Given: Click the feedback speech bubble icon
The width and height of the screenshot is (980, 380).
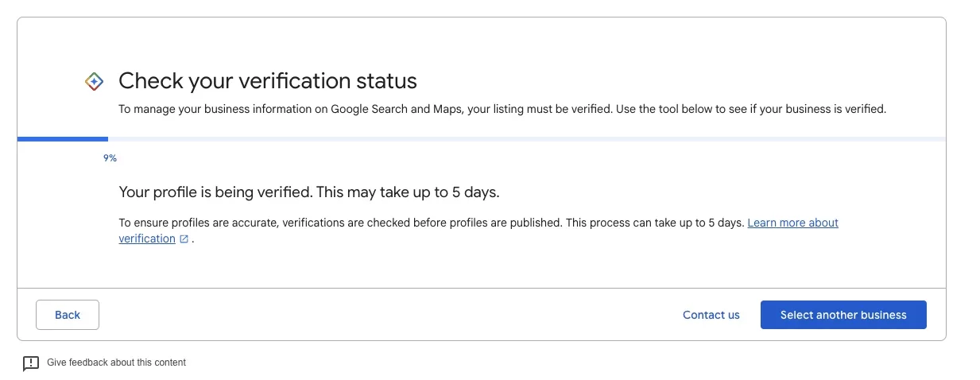Looking at the screenshot, I should coord(31,363).
